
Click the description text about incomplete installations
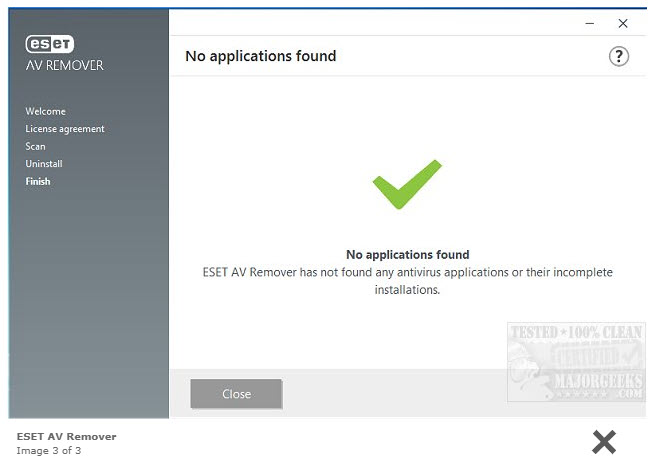click(x=407, y=281)
